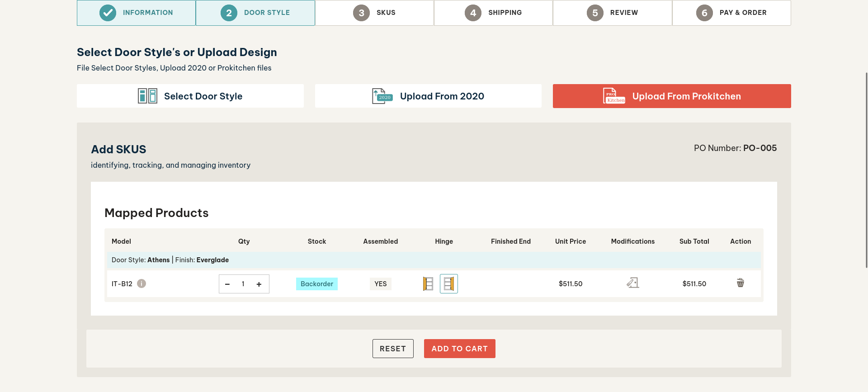Click the Backorder stock badge
Screen dimensions: 868x392
pyautogui.click(x=316, y=284)
